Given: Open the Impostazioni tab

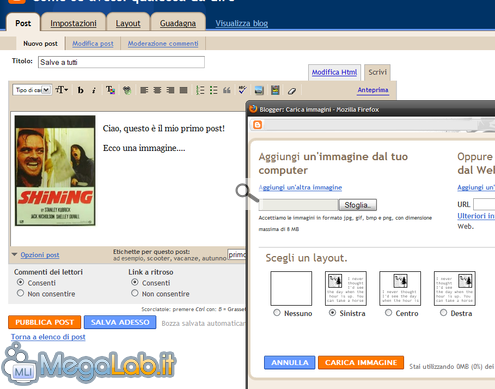Looking at the screenshot, I should (73, 23).
